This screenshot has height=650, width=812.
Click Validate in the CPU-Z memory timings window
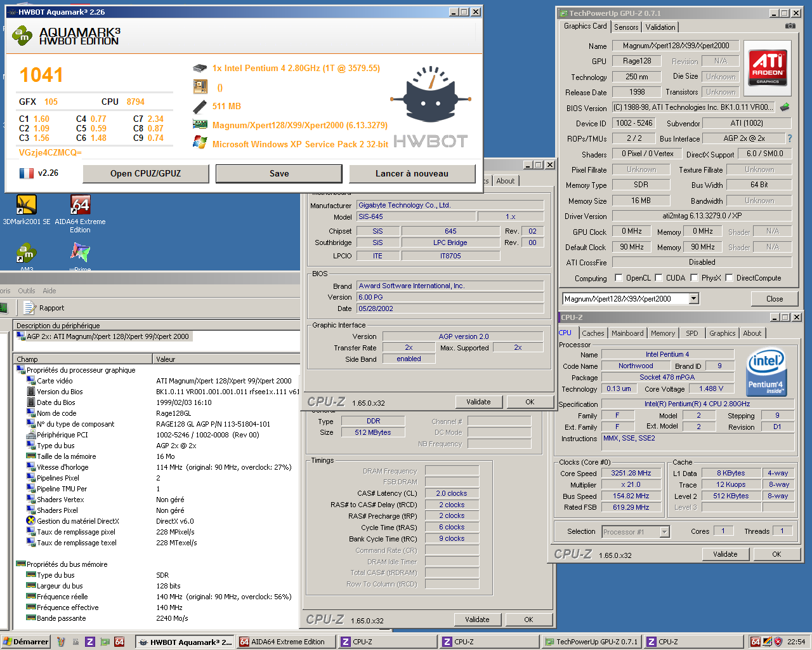477,620
